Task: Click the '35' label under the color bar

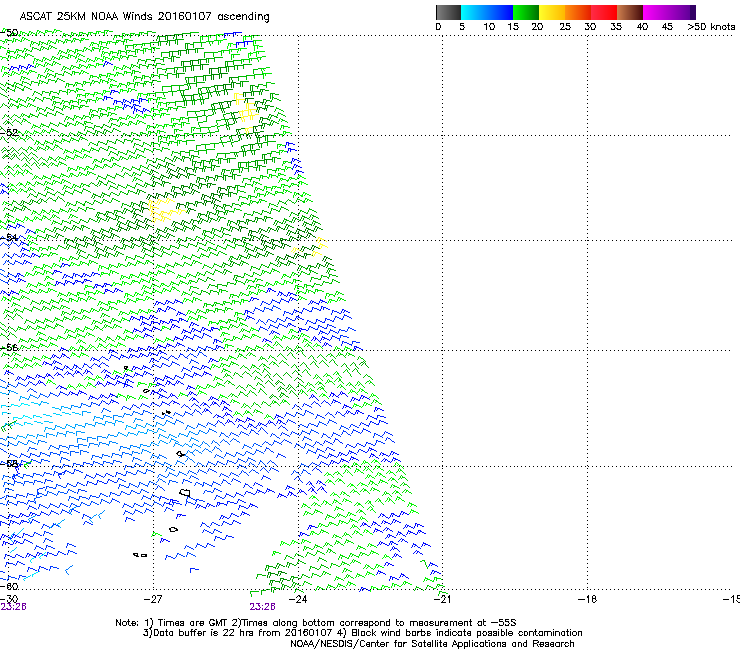Action: (616, 27)
